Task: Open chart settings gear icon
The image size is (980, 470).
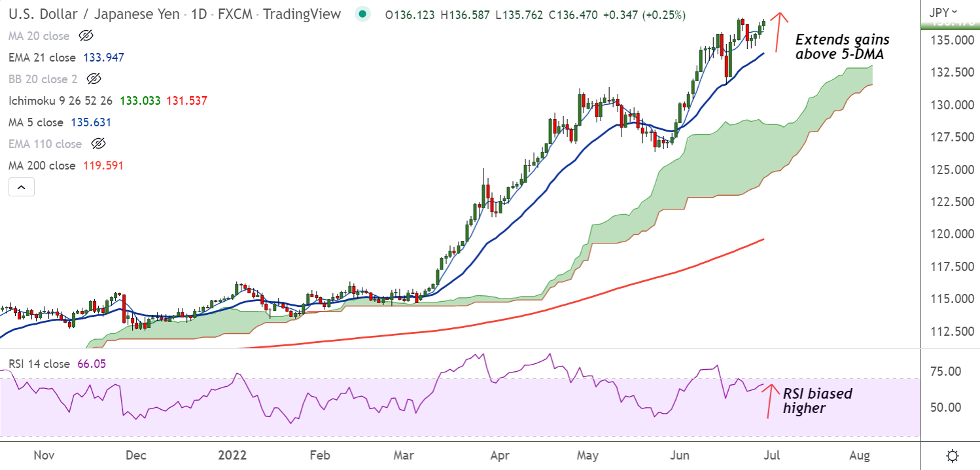Action: point(953,456)
